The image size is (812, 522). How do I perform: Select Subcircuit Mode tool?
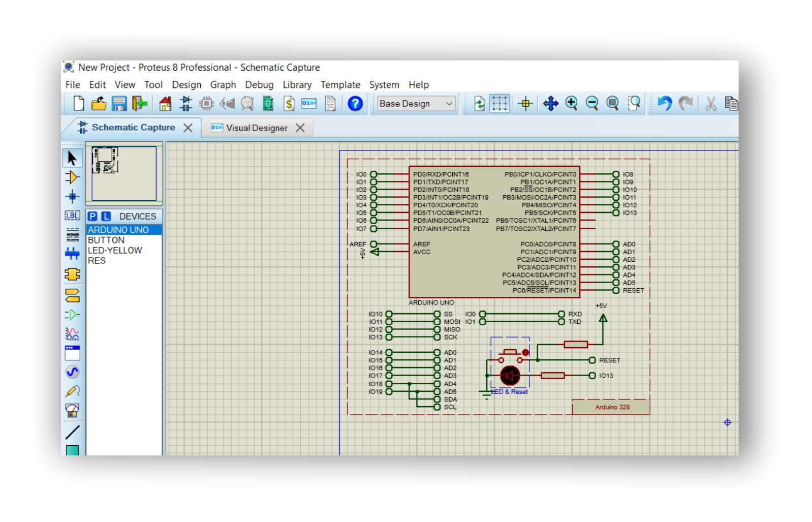72,274
